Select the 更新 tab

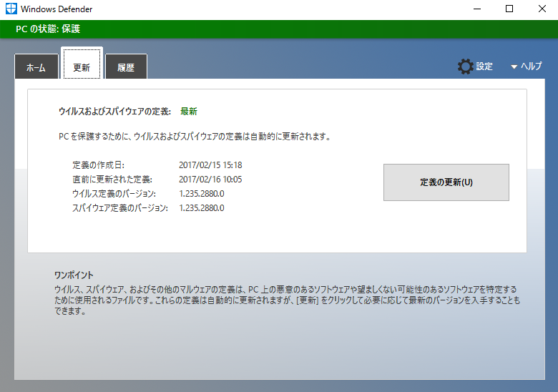[x=82, y=67]
